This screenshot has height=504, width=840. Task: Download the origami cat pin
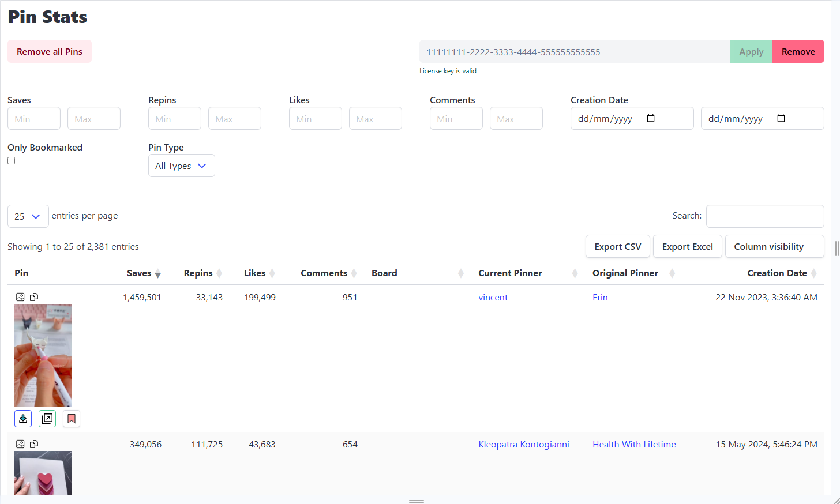tap(23, 419)
